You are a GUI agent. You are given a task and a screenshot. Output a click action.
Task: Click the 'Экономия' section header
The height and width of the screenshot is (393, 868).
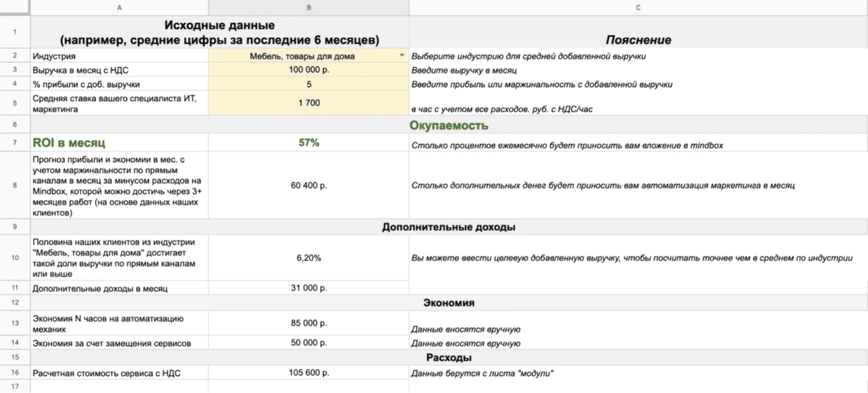[448, 303]
